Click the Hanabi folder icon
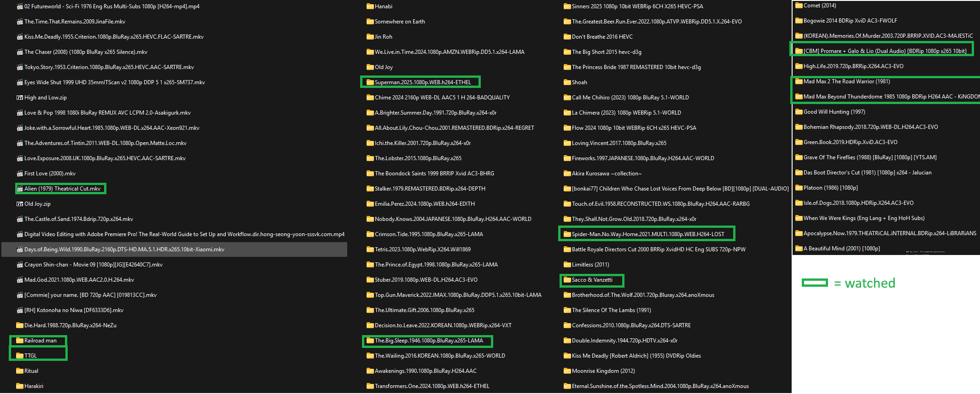 coord(370,6)
